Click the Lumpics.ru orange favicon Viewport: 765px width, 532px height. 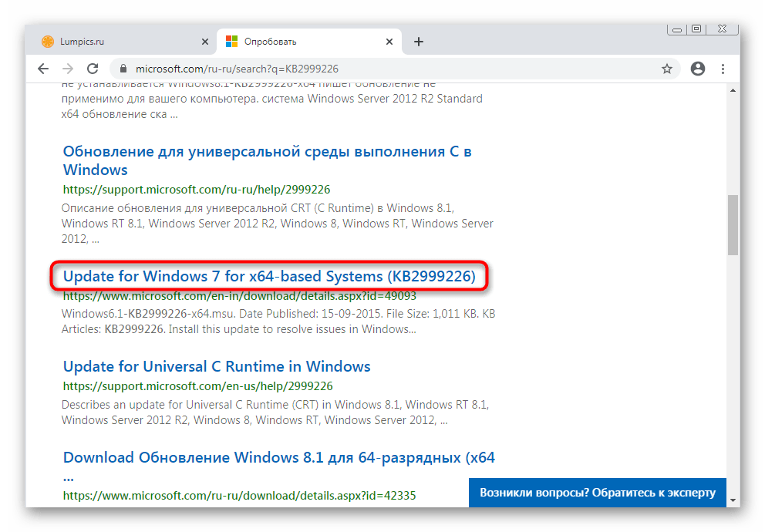pyautogui.click(x=48, y=42)
